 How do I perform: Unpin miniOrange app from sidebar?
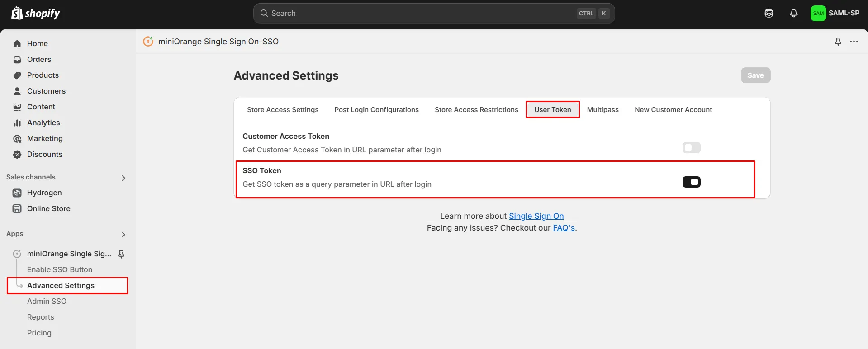[121, 254]
